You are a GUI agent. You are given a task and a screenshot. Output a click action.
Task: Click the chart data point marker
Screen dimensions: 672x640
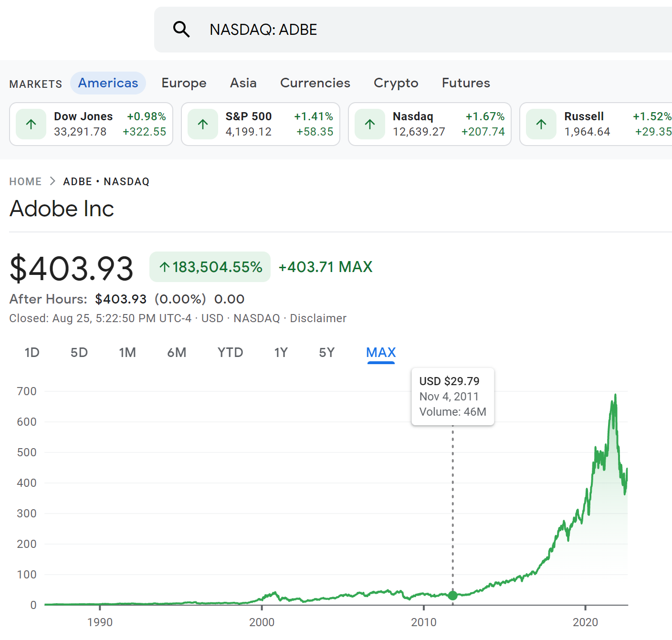pos(452,595)
